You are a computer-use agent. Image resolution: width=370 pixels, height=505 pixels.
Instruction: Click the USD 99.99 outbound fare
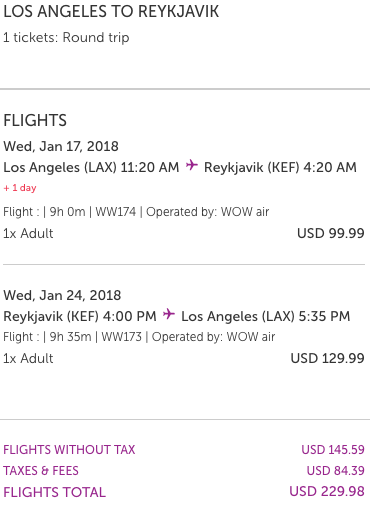point(331,233)
